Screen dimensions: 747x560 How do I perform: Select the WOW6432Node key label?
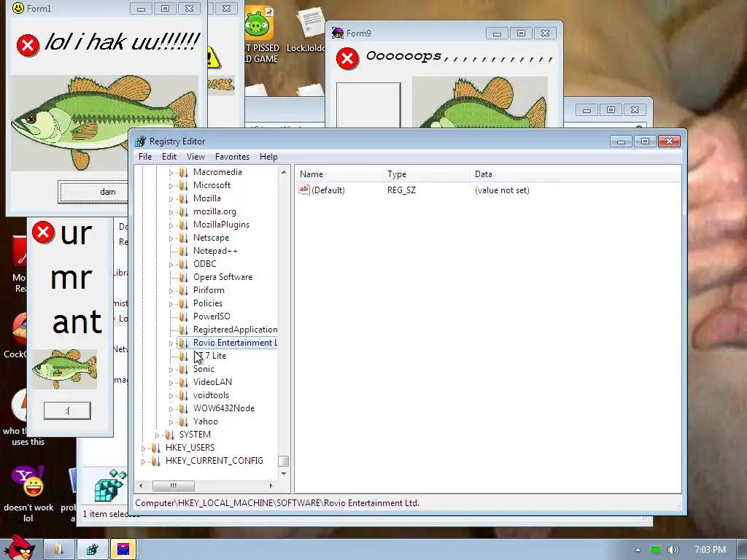[224, 408]
